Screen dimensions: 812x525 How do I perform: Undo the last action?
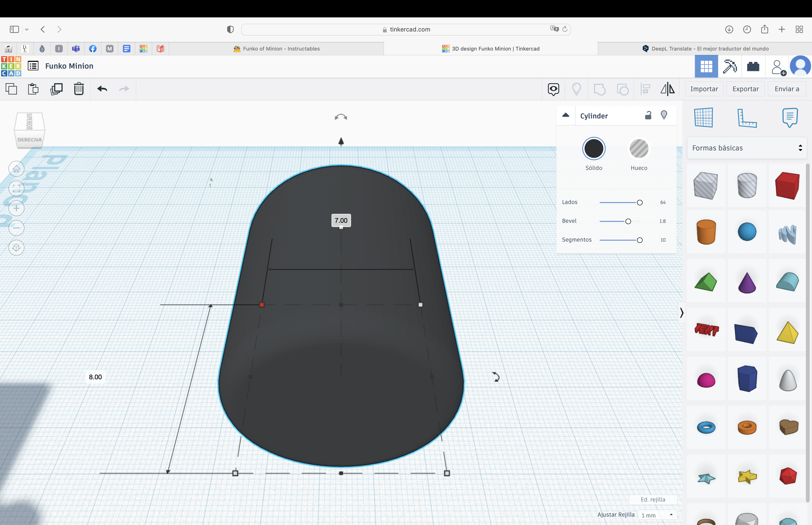pos(102,89)
